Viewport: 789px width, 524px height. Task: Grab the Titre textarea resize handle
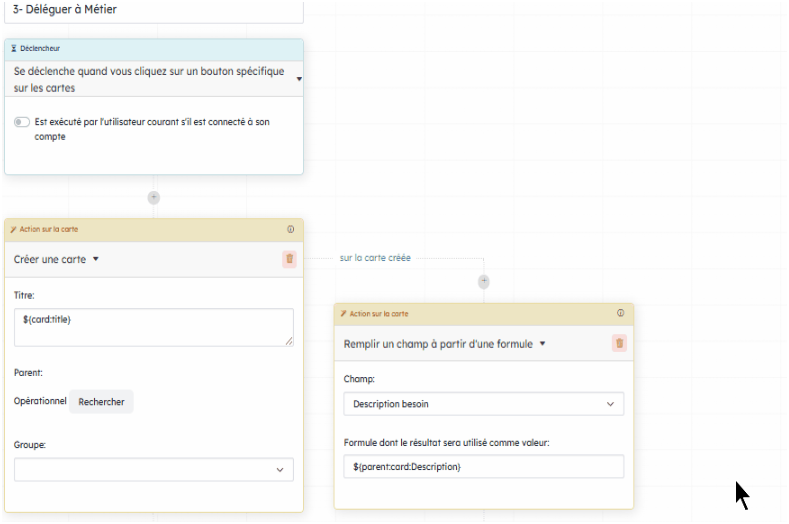(x=289, y=341)
